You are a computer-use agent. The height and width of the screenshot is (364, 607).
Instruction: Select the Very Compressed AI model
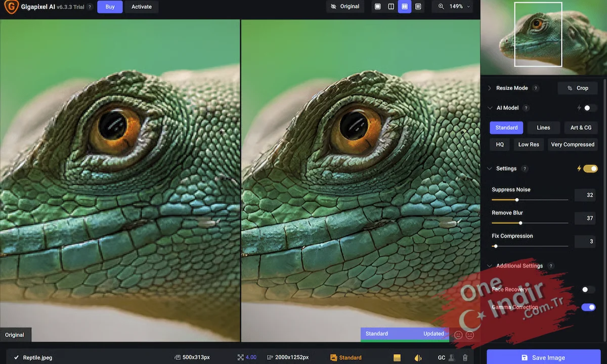pos(573,145)
